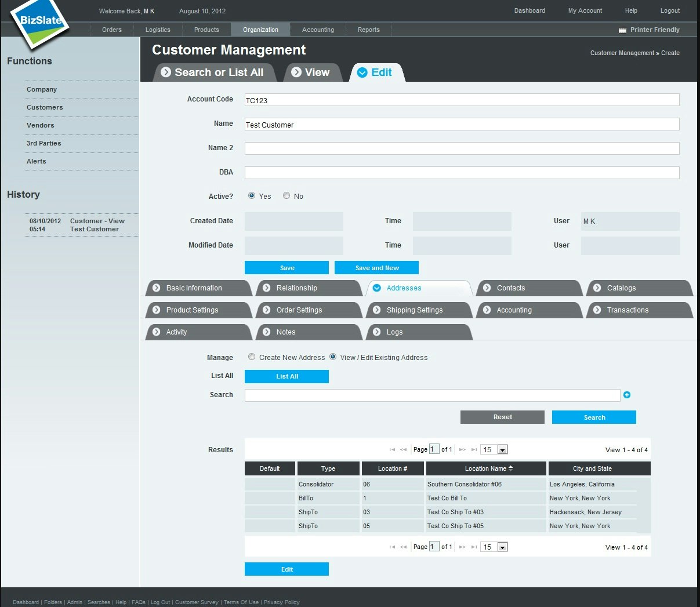700x607 pixels.
Task: Click inside the Search text field
Action: tap(432, 395)
